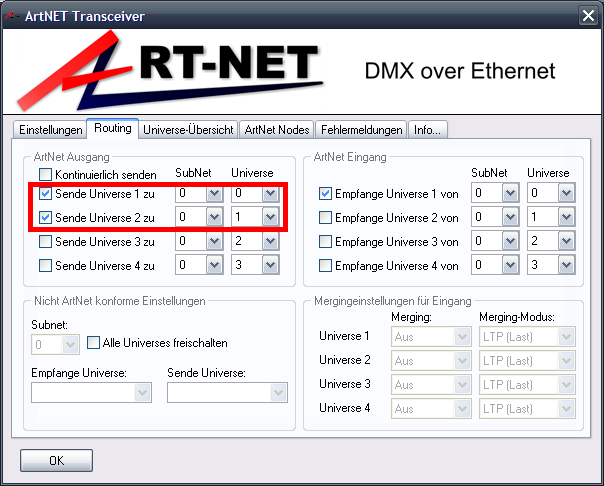Viewport: 604px width, 486px height.
Task: Open SubNet dropdown for Empfange Universe 4
Action: tap(510, 265)
